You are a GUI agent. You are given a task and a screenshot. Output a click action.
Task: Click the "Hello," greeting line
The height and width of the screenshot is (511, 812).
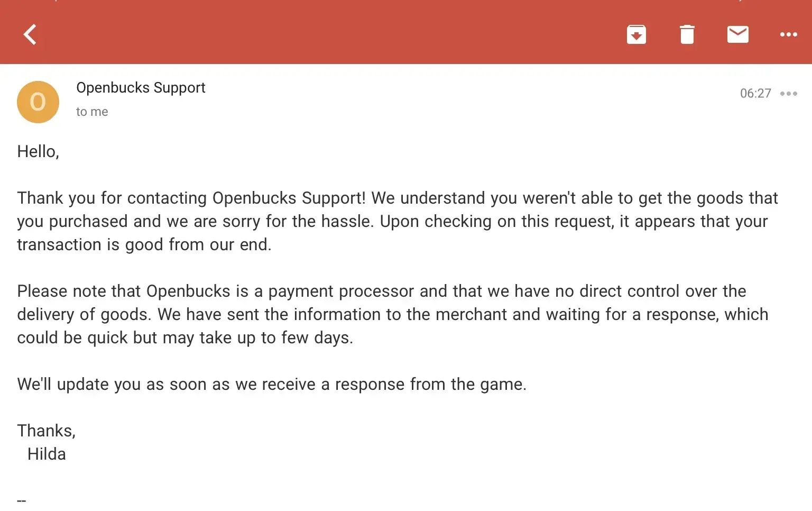[x=38, y=152]
